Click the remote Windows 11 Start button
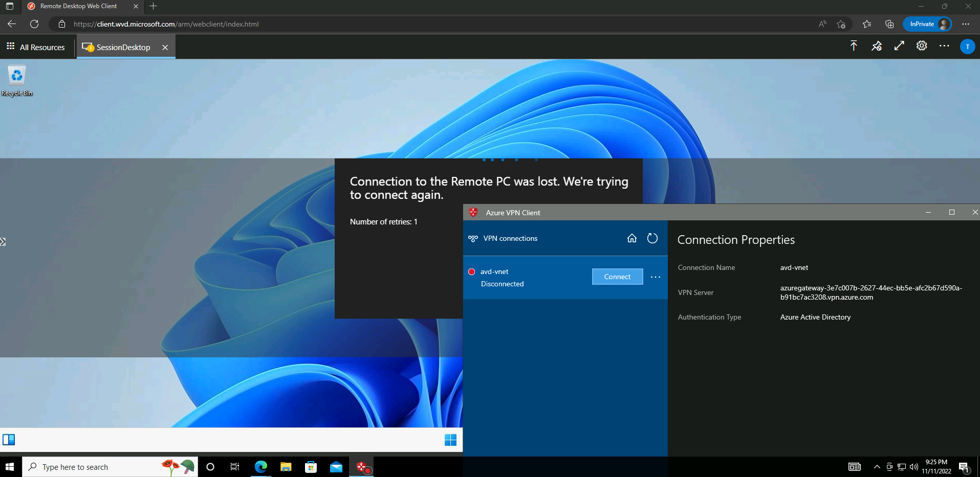980x477 pixels. coord(450,440)
